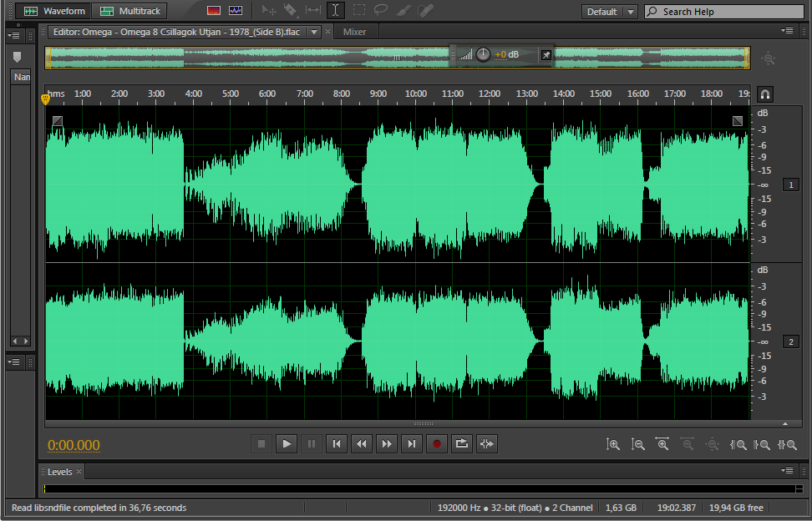The width and height of the screenshot is (812, 521).
Task: Click the zoom navigator reset icon
Action: click(x=768, y=58)
